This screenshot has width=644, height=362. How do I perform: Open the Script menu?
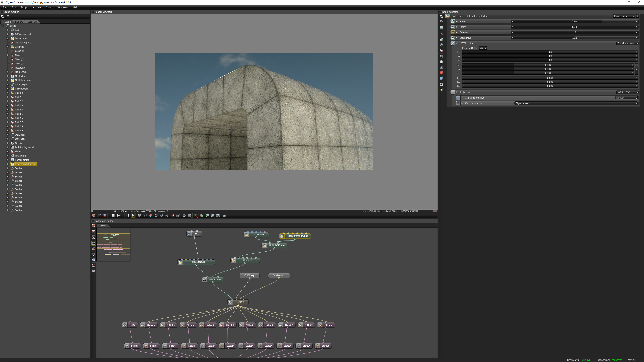[x=24, y=8]
